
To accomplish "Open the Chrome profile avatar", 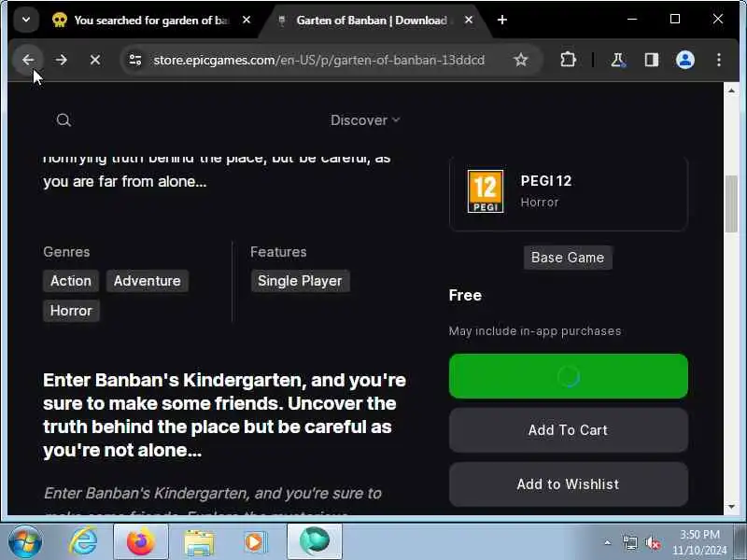I will tap(685, 60).
